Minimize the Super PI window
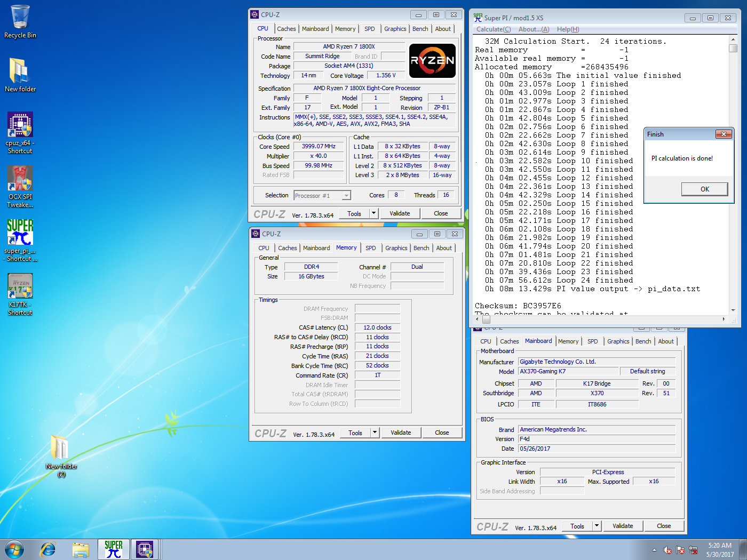747x560 pixels. 693,18
